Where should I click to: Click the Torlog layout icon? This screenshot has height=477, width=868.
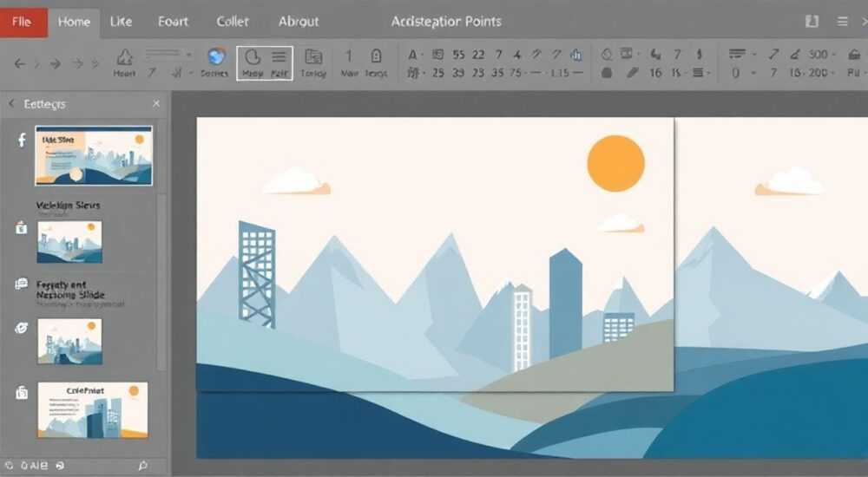pos(313,56)
